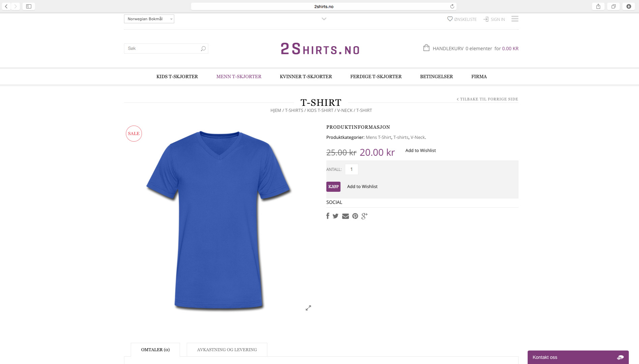
Task: Click Add to Wishlist next to KJØP
Action: (x=362, y=187)
